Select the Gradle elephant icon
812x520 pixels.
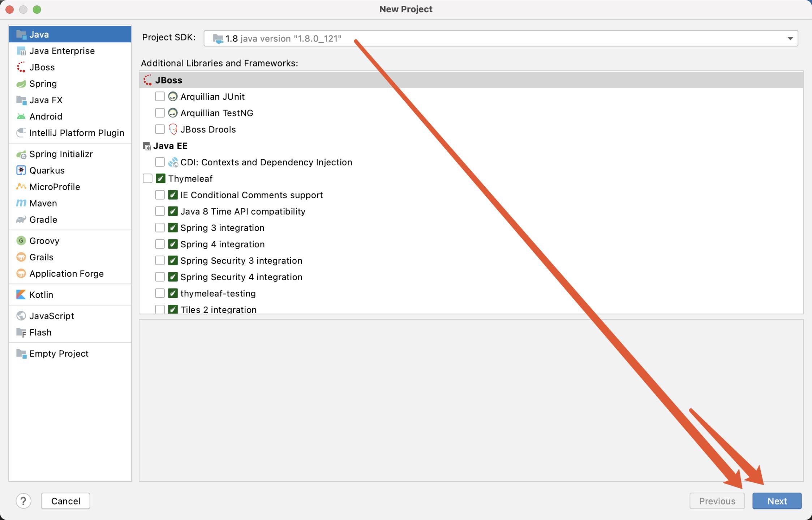click(x=21, y=220)
